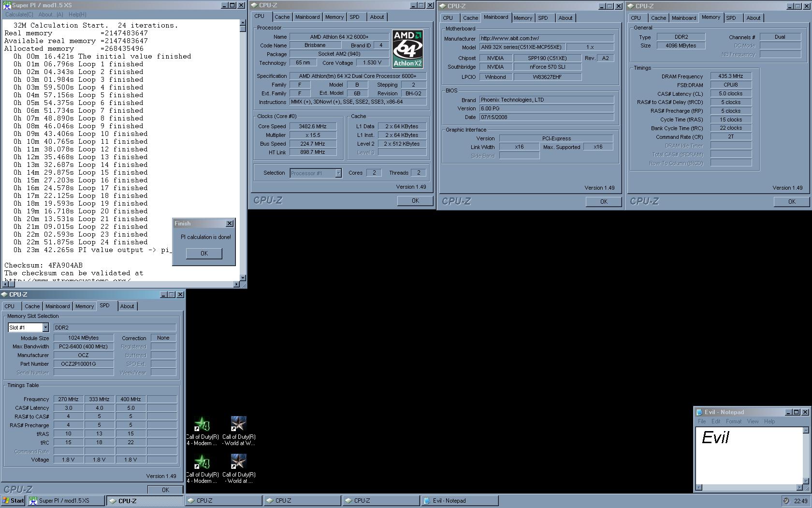Open About menu in Super PI
This screenshot has height=508, width=812.
click(x=51, y=15)
